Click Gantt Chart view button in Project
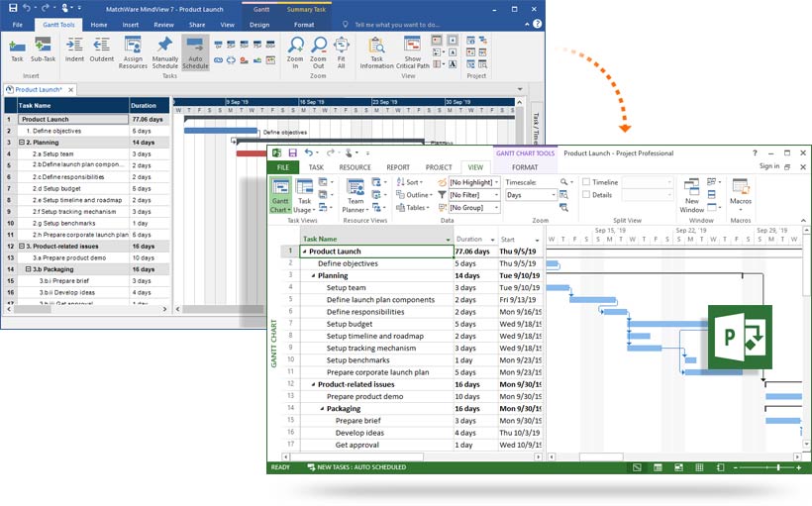Viewport: 812px width, 506px height. (x=280, y=195)
